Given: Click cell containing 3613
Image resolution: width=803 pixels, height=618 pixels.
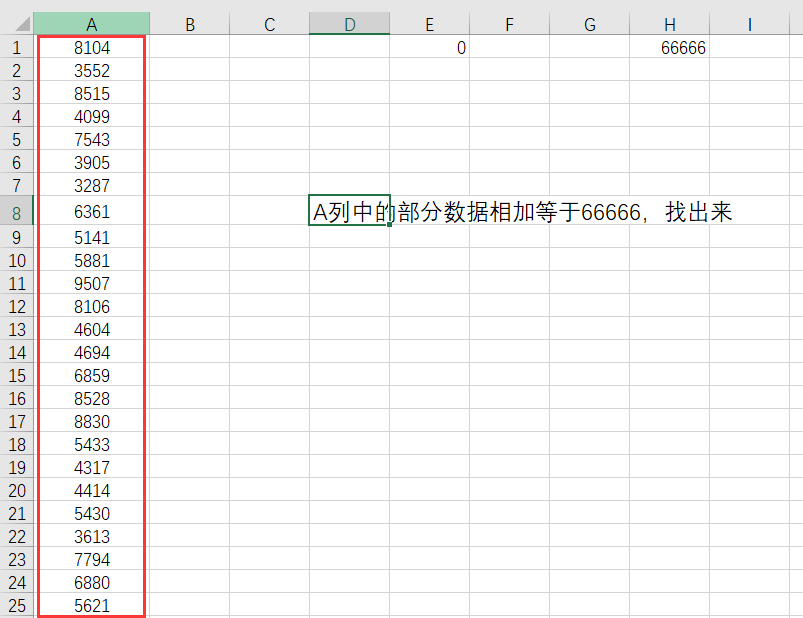Looking at the screenshot, I should (x=92, y=536).
